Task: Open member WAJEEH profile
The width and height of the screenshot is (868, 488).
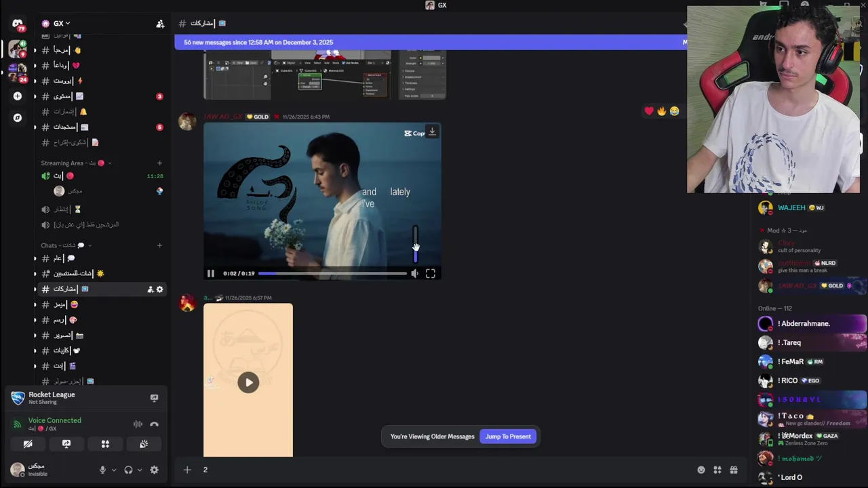Action: click(811, 208)
